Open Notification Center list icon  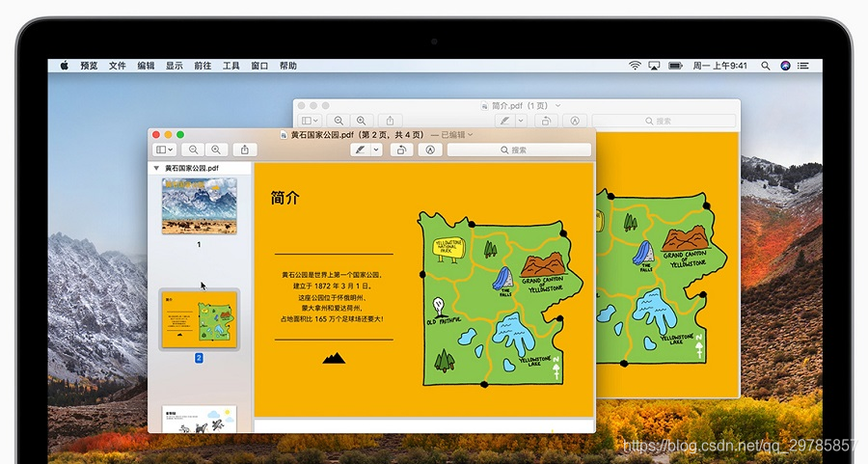[803, 66]
